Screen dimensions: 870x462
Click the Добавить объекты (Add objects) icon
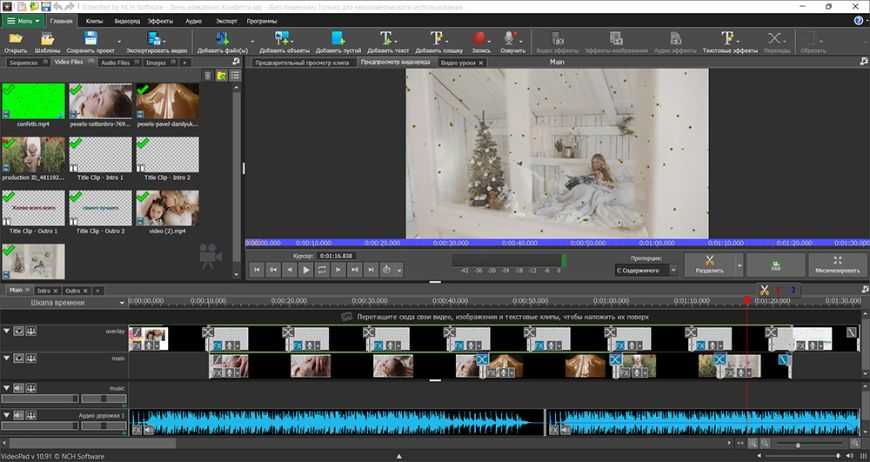(282, 39)
